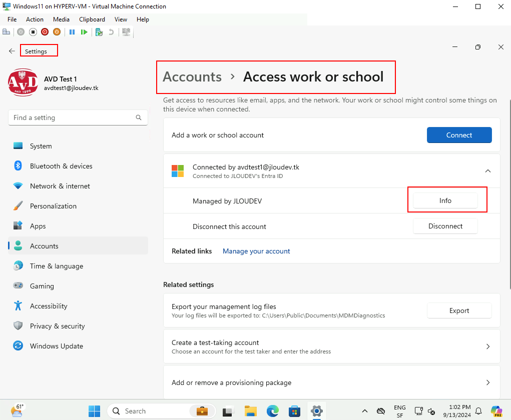511x420 pixels.
Task: Click the Ctrl+Alt+Delete toolbar icon
Action: coord(6,32)
